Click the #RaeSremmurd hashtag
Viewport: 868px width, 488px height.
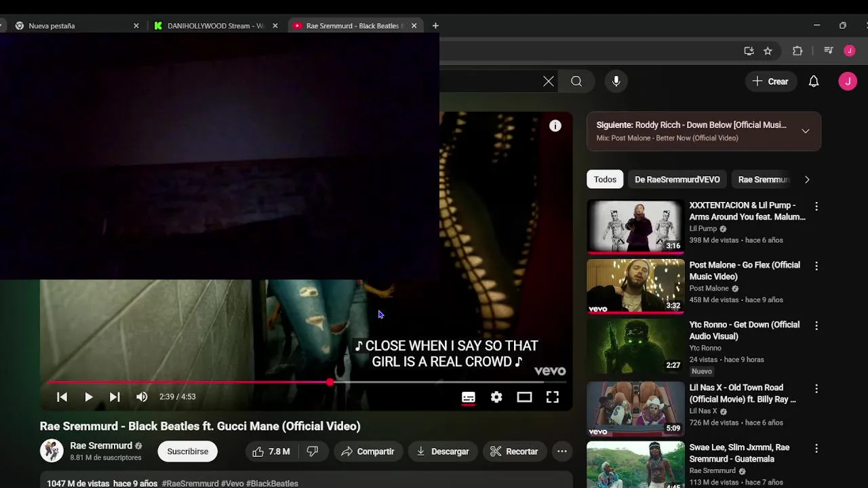point(190,483)
